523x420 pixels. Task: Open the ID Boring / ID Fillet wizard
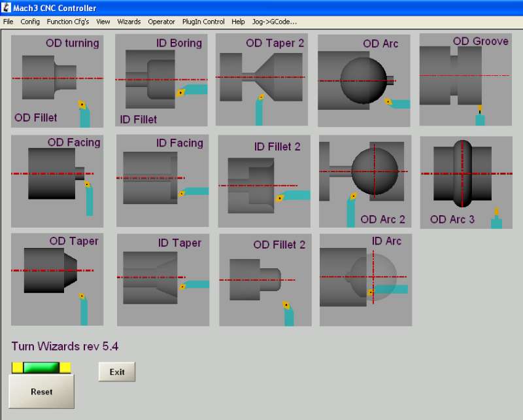click(x=161, y=80)
